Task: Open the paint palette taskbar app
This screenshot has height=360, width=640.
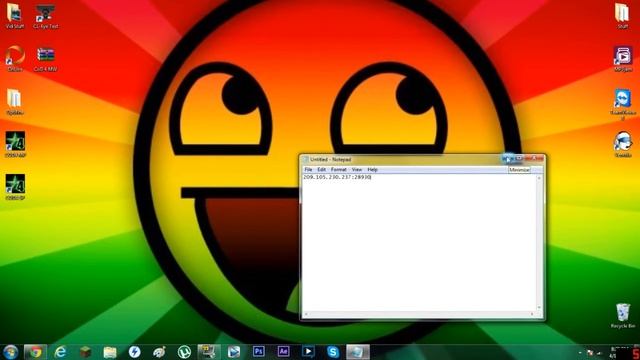Action: [x=159, y=352]
